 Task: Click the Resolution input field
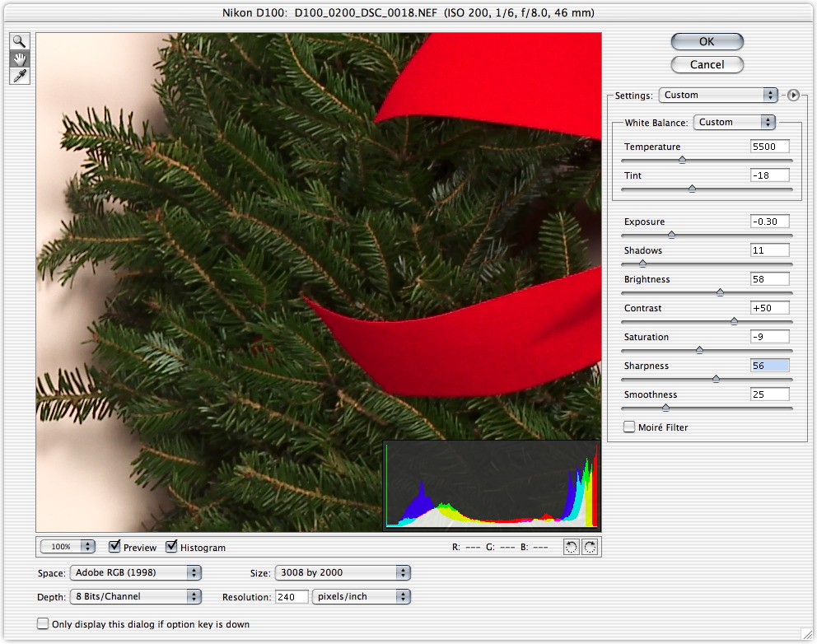coord(292,596)
